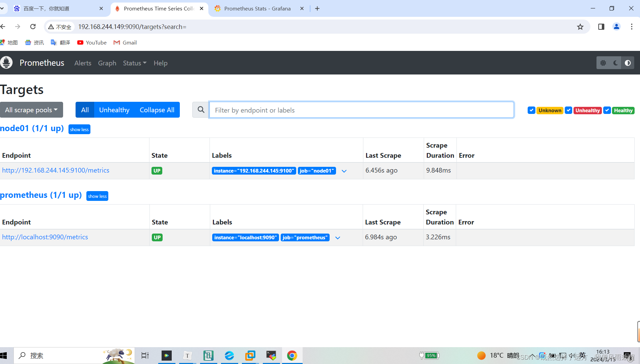Collapse prometheus pool with show less
Image resolution: width=640 pixels, height=364 pixels.
point(97,196)
